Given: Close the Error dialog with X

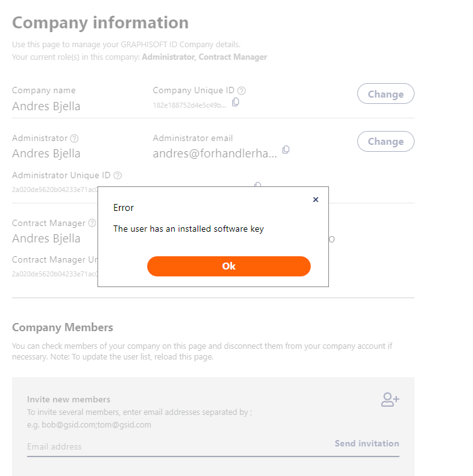Looking at the screenshot, I should [316, 200].
